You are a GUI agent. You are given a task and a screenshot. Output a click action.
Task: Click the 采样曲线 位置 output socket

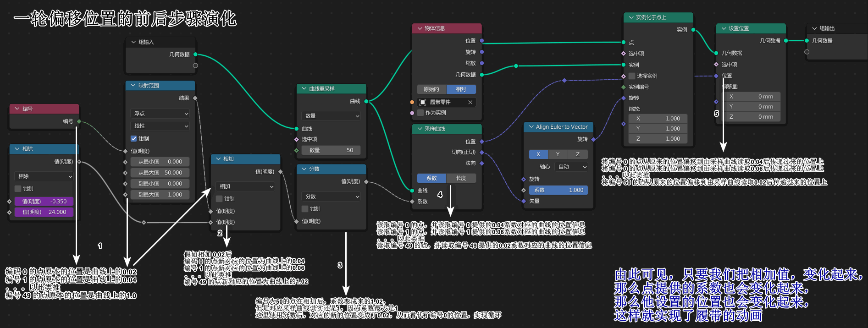click(x=482, y=142)
